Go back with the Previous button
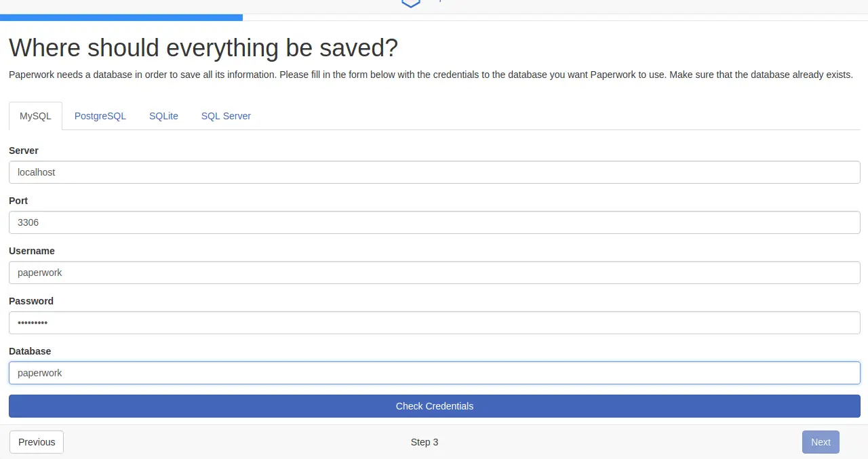 37,442
